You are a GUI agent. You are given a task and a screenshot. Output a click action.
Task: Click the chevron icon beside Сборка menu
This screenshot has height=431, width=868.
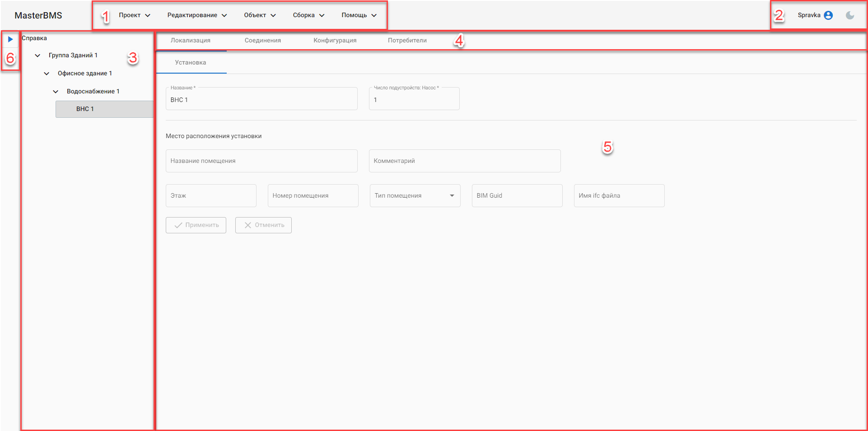[x=322, y=15]
